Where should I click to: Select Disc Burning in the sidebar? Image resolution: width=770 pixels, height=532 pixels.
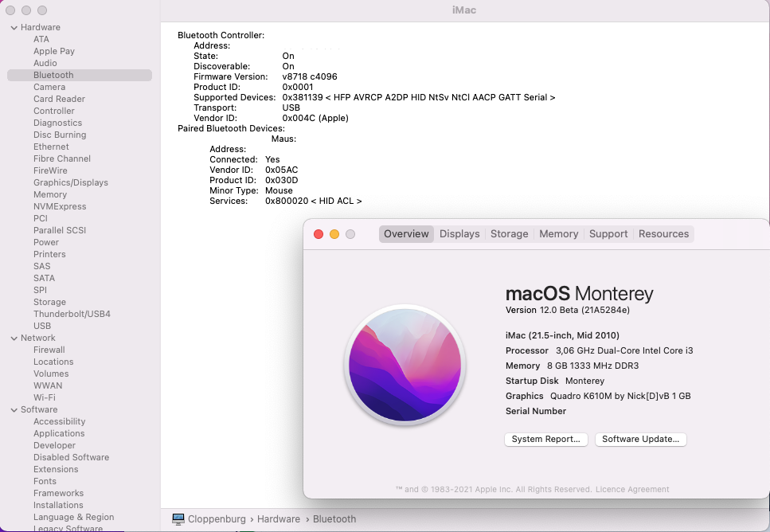coord(60,135)
